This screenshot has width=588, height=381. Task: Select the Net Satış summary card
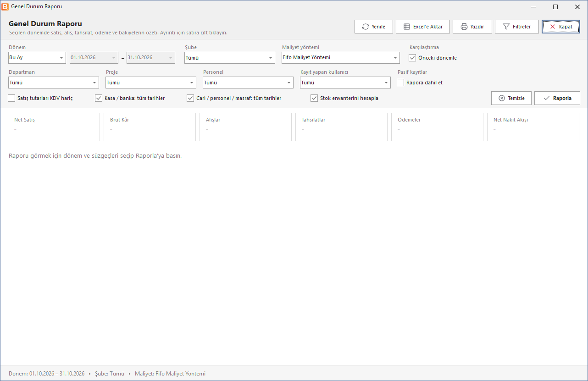(54, 127)
